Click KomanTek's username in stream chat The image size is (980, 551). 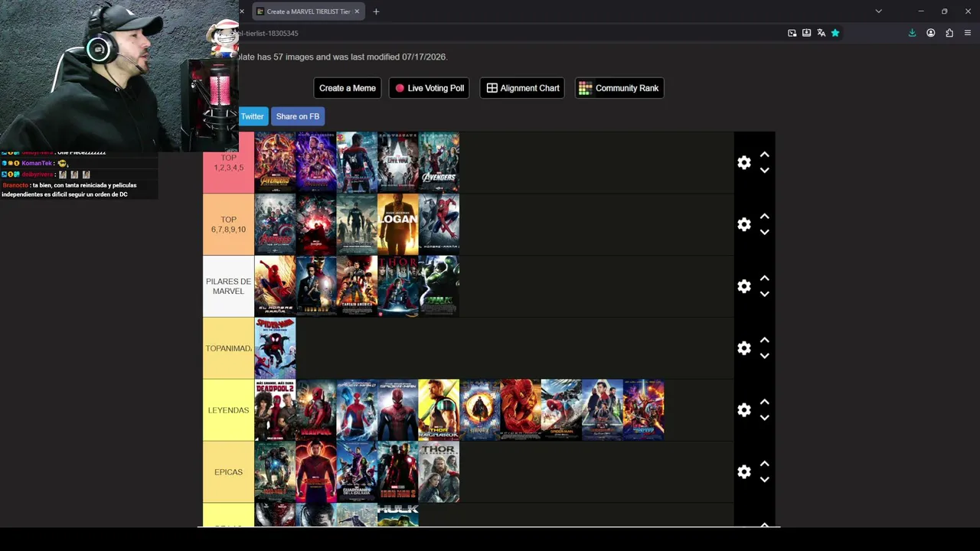[37, 164]
